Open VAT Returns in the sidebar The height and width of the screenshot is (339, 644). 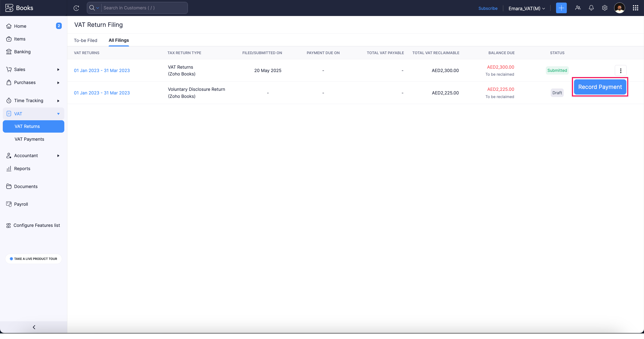[33, 126]
